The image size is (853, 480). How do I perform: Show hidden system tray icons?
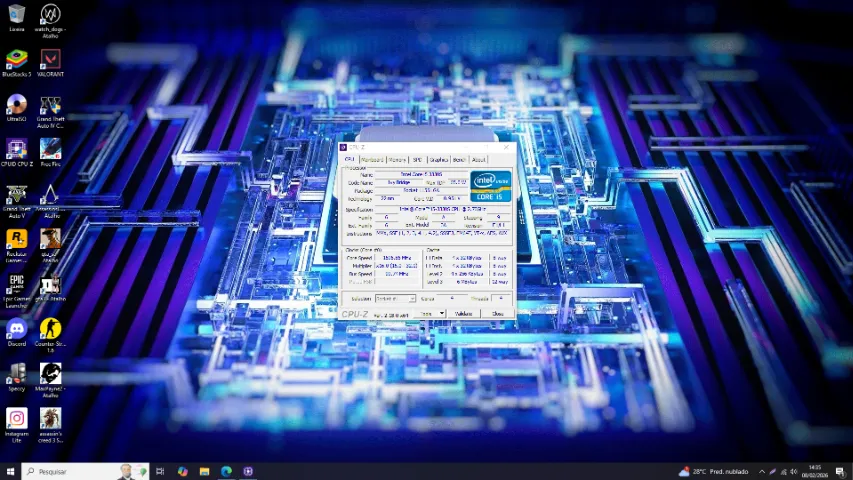(762, 471)
